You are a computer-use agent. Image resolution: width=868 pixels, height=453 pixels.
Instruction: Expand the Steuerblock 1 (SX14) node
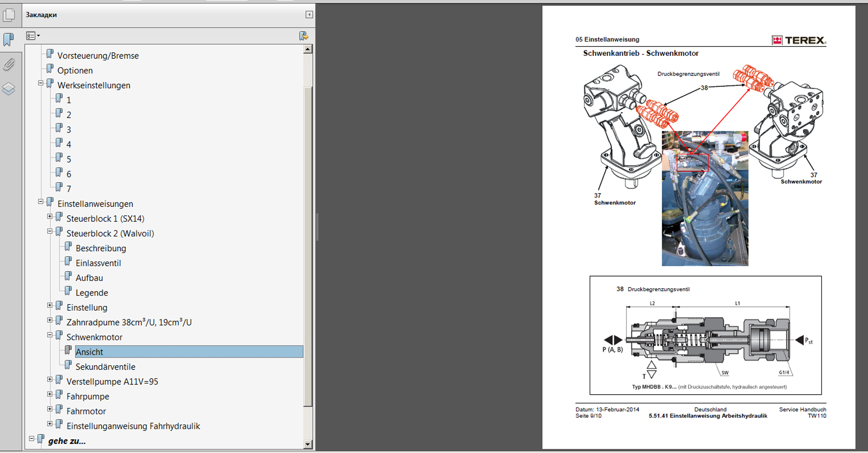pyautogui.click(x=49, y=216)
